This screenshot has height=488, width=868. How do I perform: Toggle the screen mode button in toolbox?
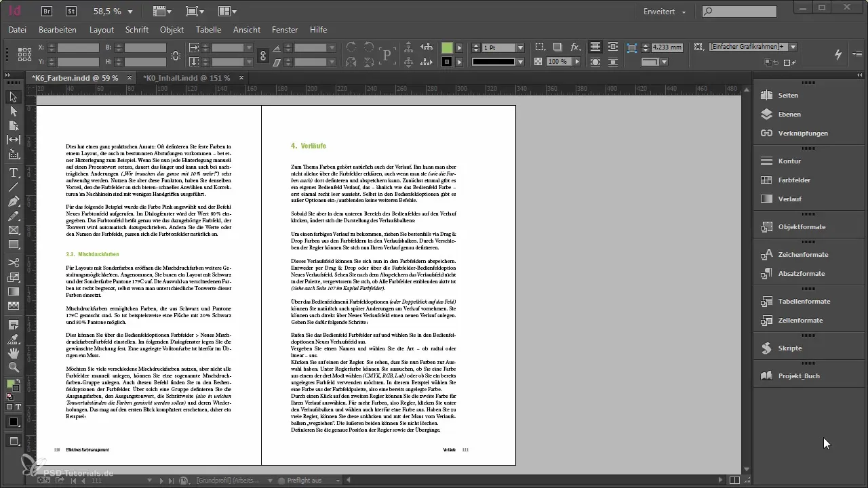[x=14, y=441]
